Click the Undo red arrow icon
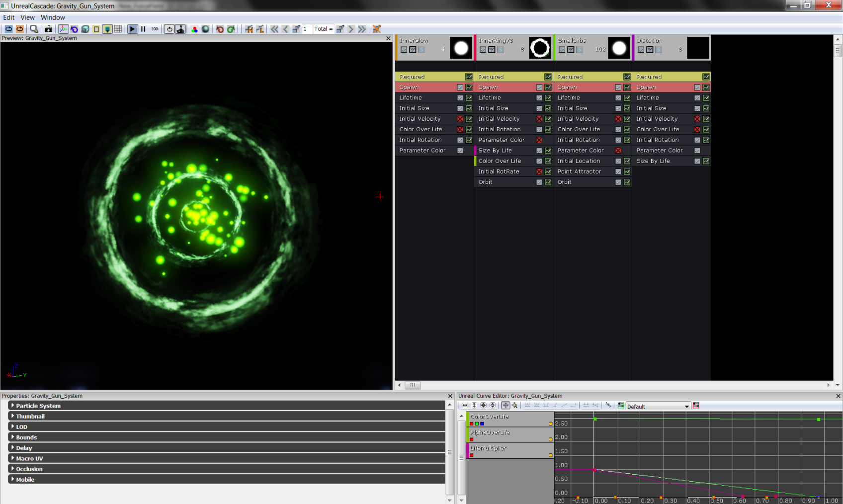The image size is (843, 504). tap(220, 29)
